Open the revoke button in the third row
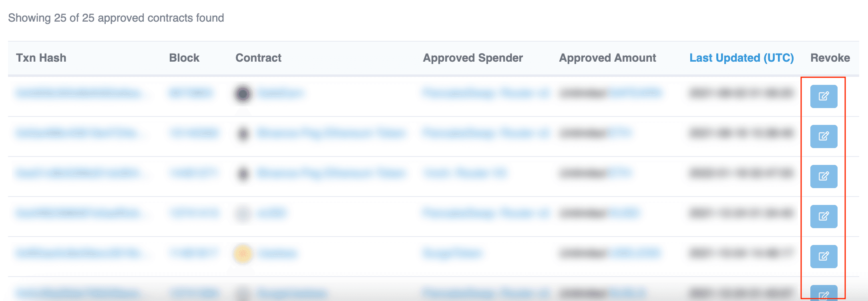The width and height of the screenshot is (868, 301). (x=824, y=176)
